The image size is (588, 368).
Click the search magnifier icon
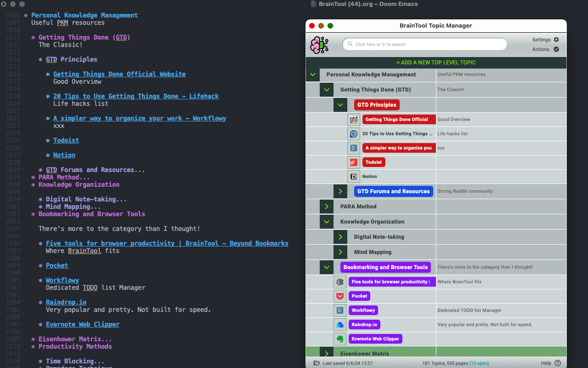click(x=351, y=44)
